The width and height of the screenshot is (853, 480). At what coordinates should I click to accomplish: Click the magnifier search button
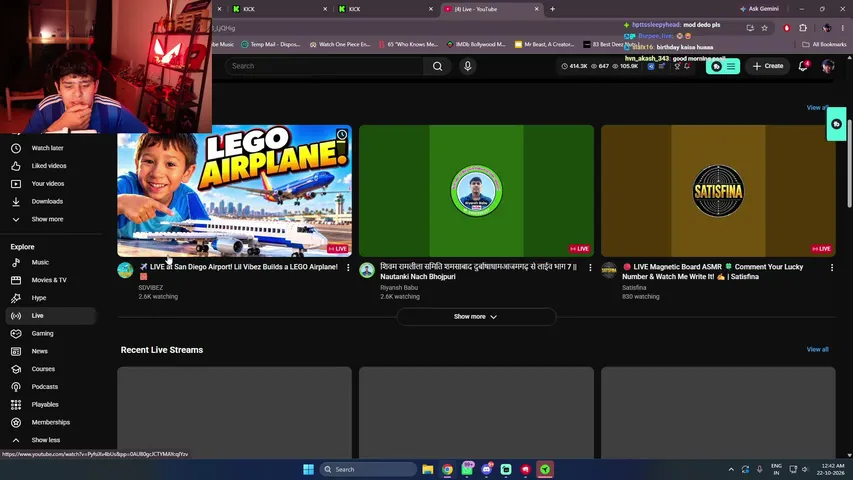437,66
